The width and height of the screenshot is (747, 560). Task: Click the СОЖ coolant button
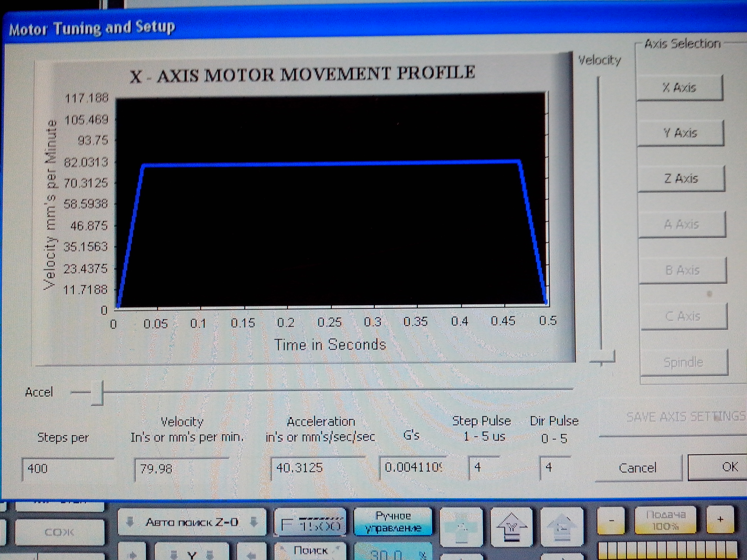(x=60, y=532)
